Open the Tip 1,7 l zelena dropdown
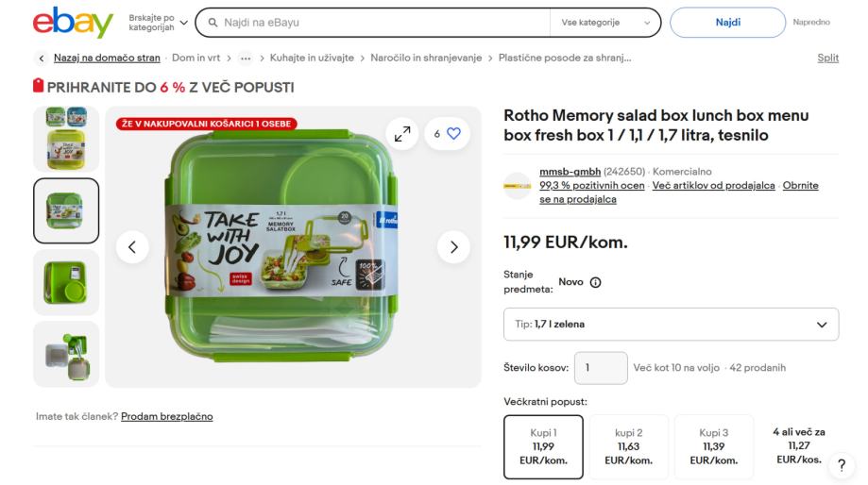This screenshot has width=868, height=485. [x=671, y=326]
